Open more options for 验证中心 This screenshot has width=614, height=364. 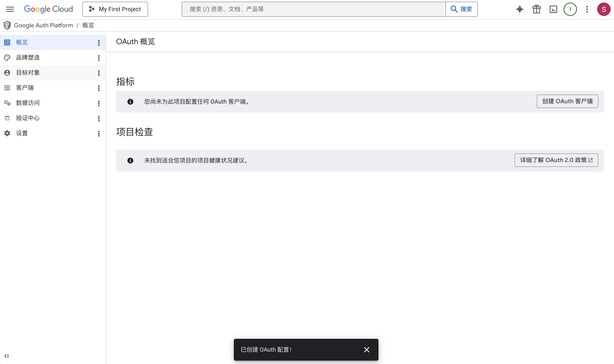(99, 119)
